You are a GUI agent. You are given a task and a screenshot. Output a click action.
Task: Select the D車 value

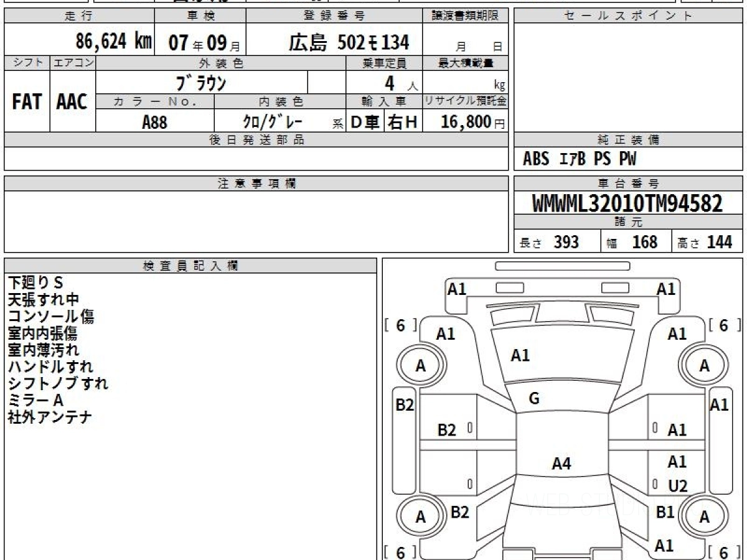[365, 122]
